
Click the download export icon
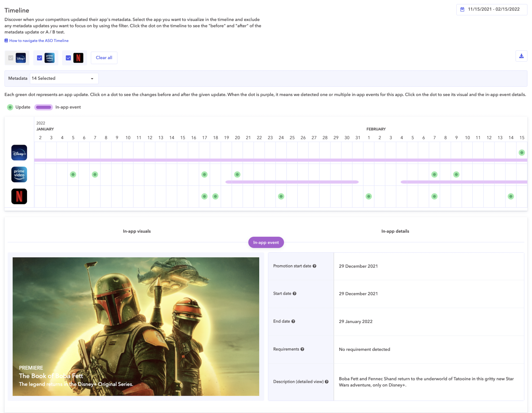click(521, 56)
